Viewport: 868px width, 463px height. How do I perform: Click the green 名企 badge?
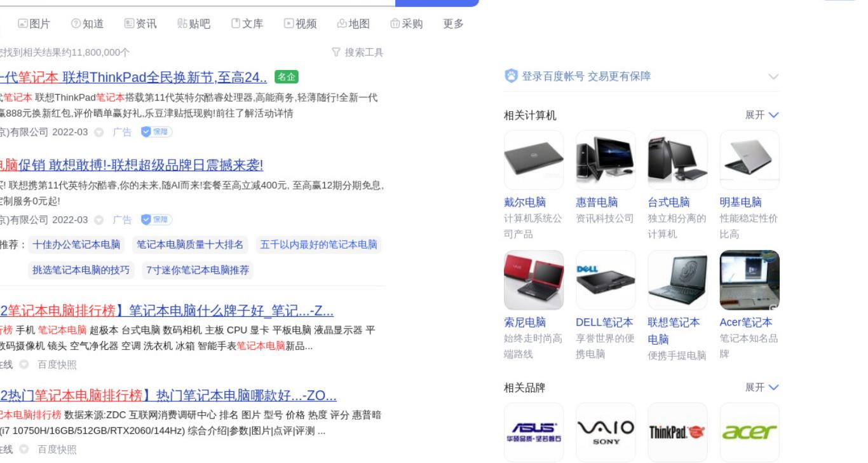pyautogui.click(x=287, y=77)
